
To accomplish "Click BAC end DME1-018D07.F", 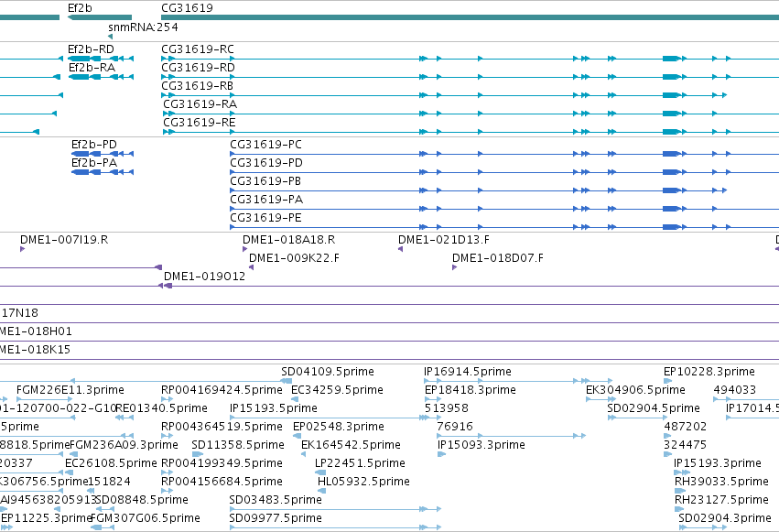I will click(498, 258).
